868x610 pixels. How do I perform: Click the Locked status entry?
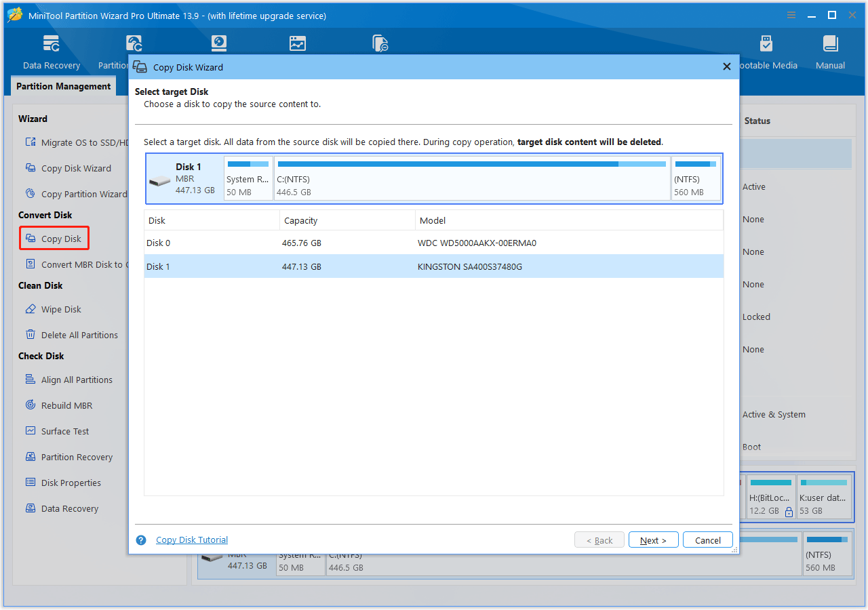756,317
